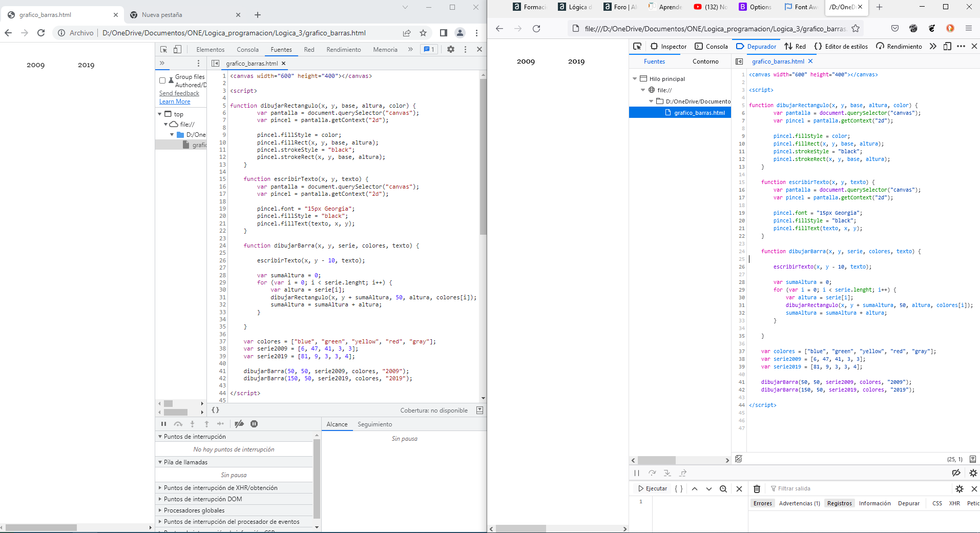
Task: Pretty-print Firefox console editor code
Action: (x=679, y=489)
